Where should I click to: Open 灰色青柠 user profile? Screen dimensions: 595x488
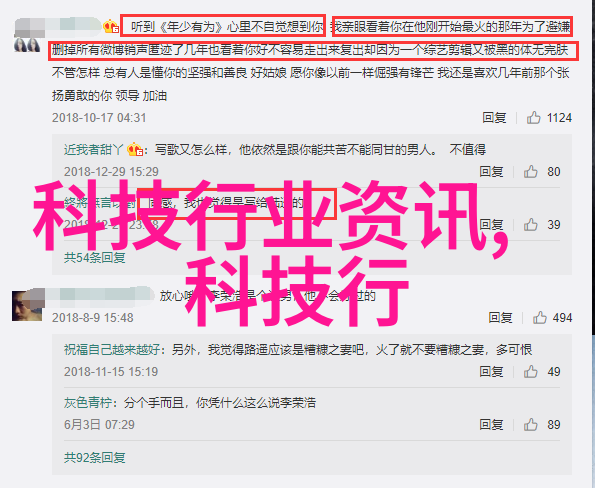88,403
